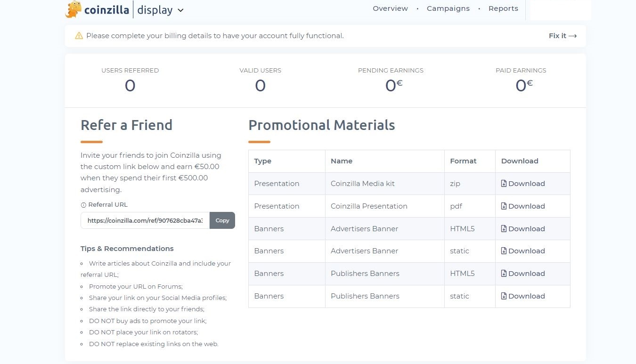Click the 'Promote your URL on Forums' tip
The image size is (636, 364).
136,286
